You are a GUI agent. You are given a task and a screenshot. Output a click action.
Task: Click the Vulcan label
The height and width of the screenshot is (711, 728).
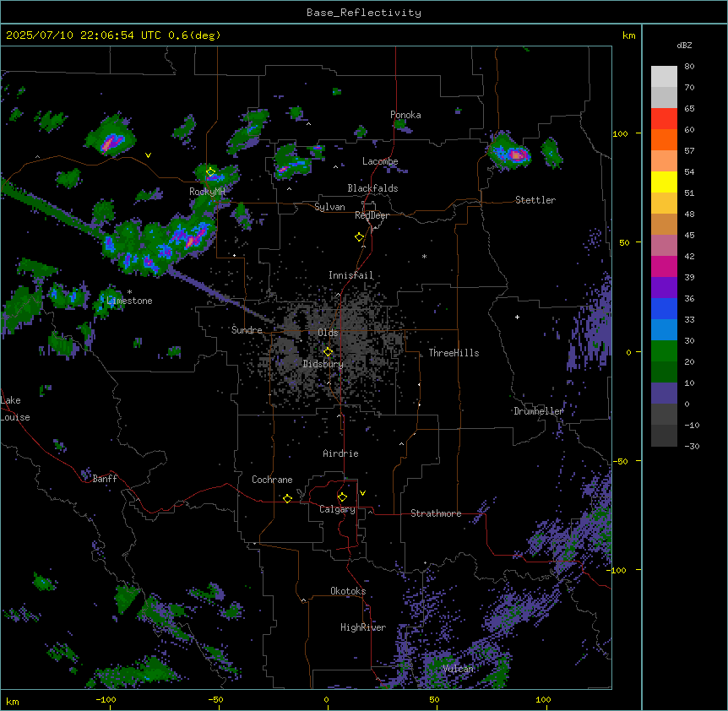pyautogui.click(x=458, y=669)
